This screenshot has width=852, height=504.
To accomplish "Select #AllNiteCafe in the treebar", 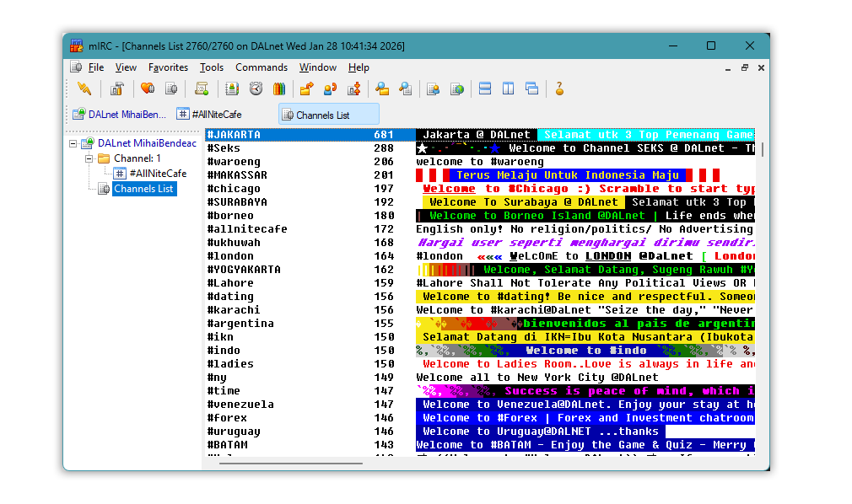I will click(x=158, y=174).
